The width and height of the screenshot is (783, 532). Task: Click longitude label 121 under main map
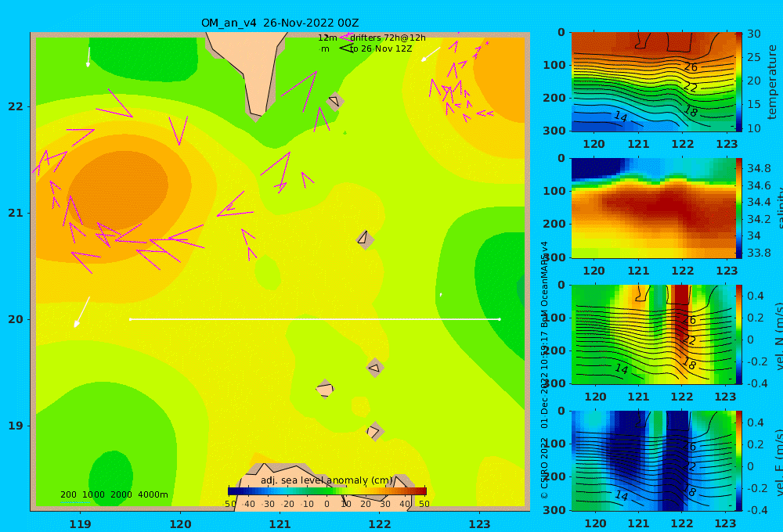coord(280,524)
